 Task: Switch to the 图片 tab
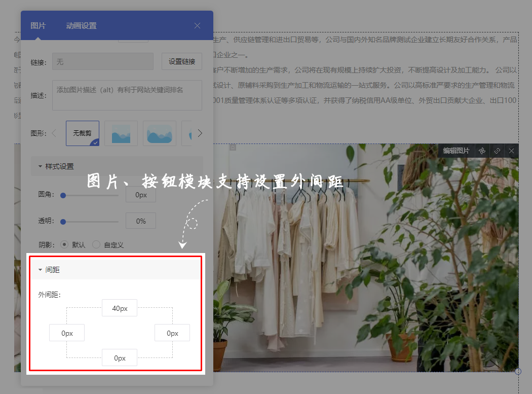click(38, 25)
